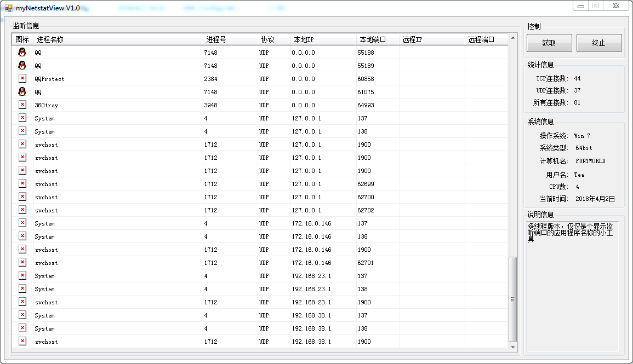633x364 pixels.
Task: Click the 本地IP column header
Action: pyautogui.click(x=324, y=39)
